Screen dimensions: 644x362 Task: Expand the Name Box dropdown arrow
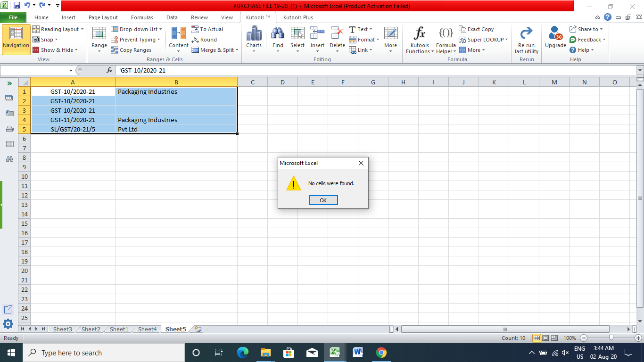[x=71, y=70]
